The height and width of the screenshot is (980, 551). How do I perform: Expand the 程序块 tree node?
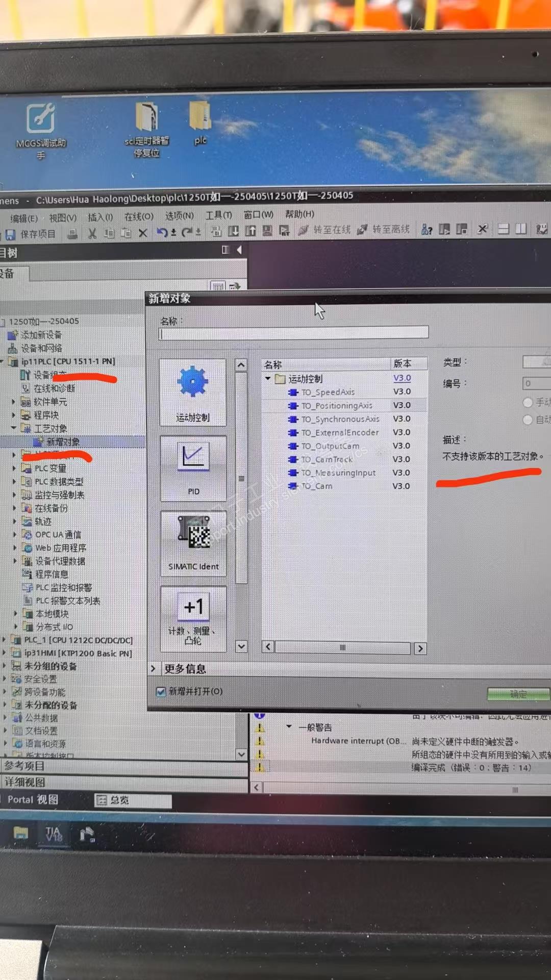(14, 415)
